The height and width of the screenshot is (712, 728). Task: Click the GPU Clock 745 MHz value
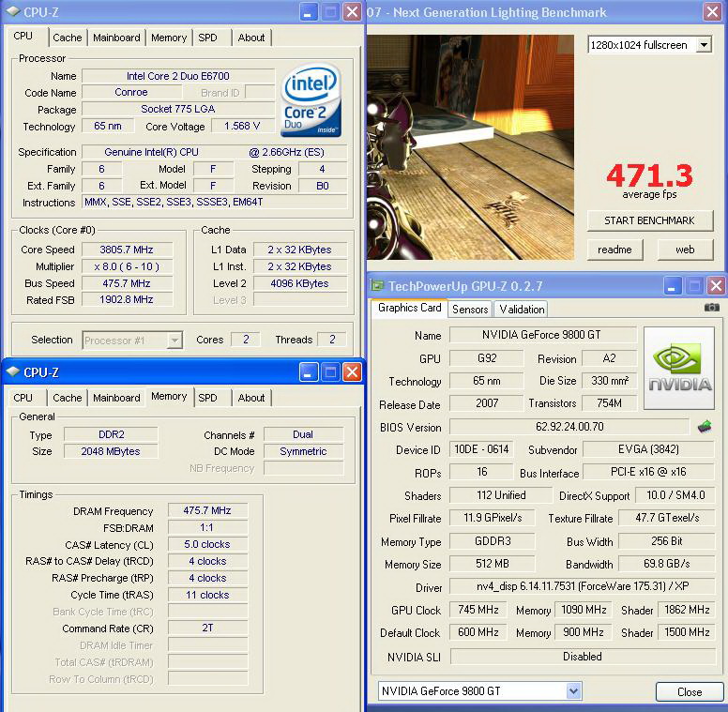click(x=478, y=610)
